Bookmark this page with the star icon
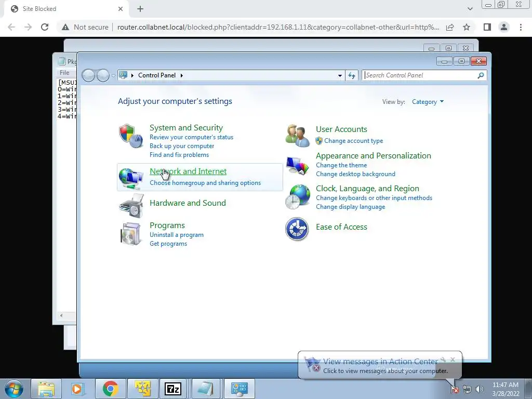This screenshot has width=532, height=399. (467, 27)
